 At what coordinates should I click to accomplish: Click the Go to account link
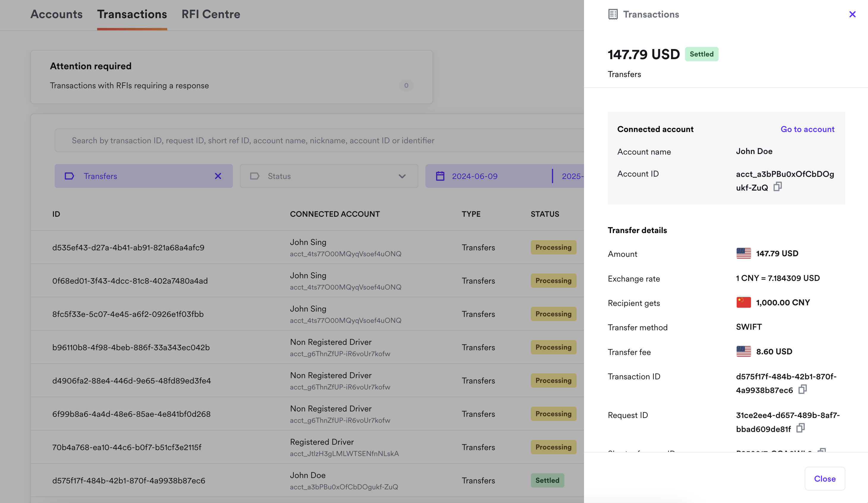[x=807, y=129]
